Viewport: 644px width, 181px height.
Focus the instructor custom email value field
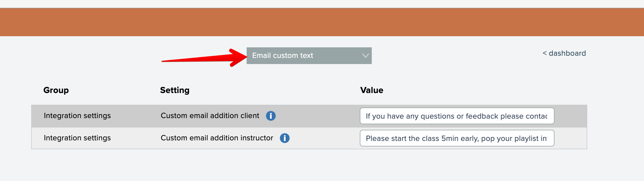(457, 138)
